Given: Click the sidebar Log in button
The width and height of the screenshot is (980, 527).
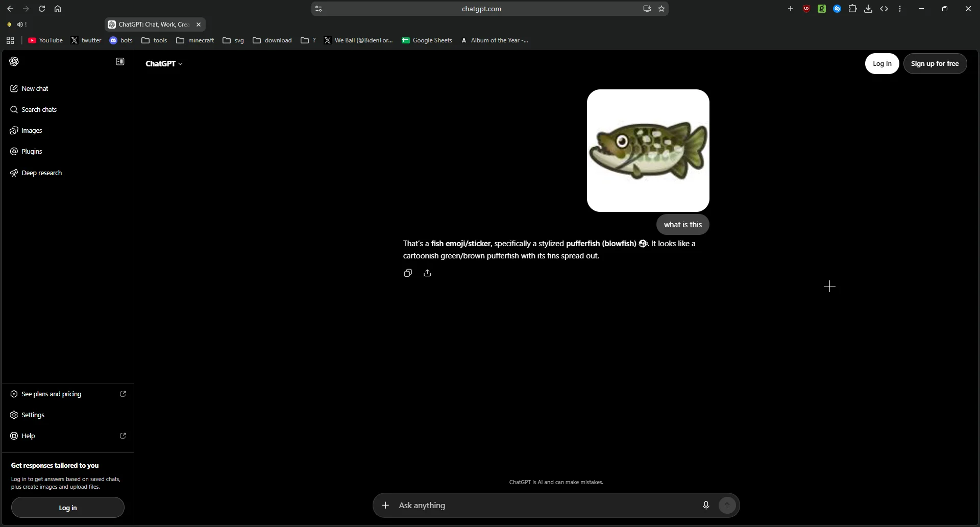Looking at the screenshot, I should click(68, 508).
